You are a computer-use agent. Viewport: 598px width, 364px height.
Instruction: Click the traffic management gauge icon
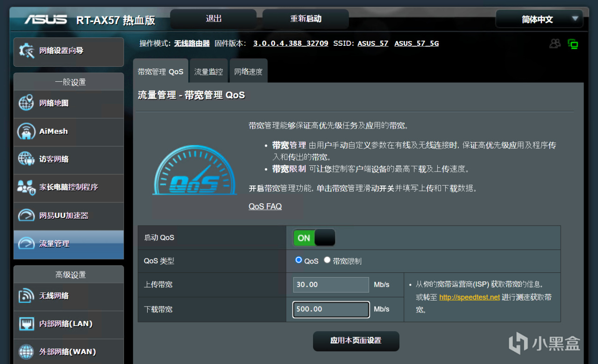(x=26, y=243)
